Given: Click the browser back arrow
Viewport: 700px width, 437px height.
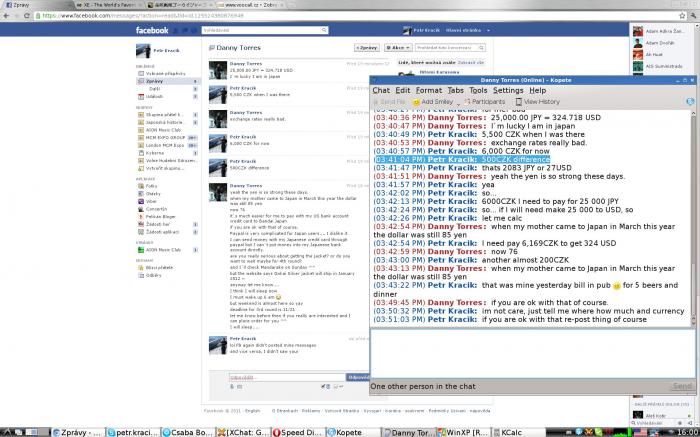Looking at the screenshot, I should pyautogui.click(x=6, y=16).
